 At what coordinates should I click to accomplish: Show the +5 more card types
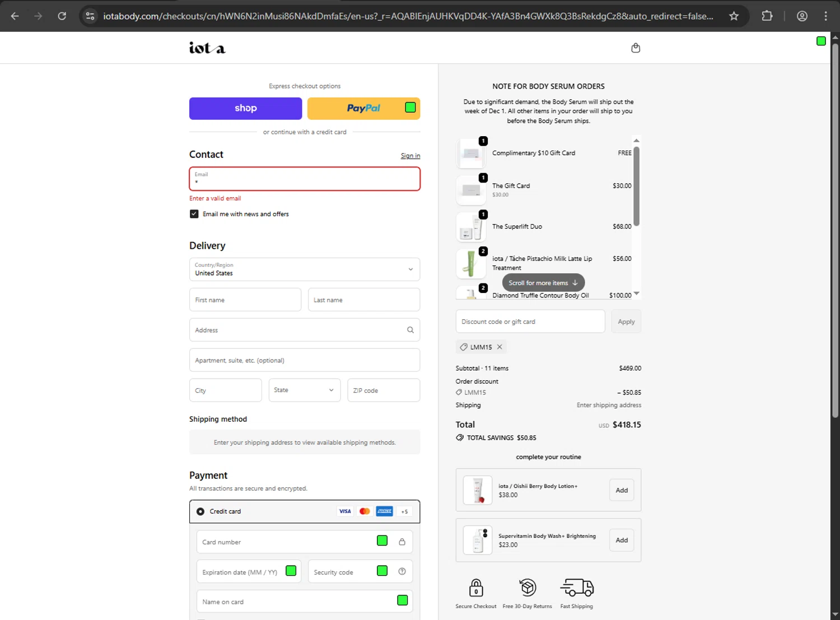pos(404,511)
